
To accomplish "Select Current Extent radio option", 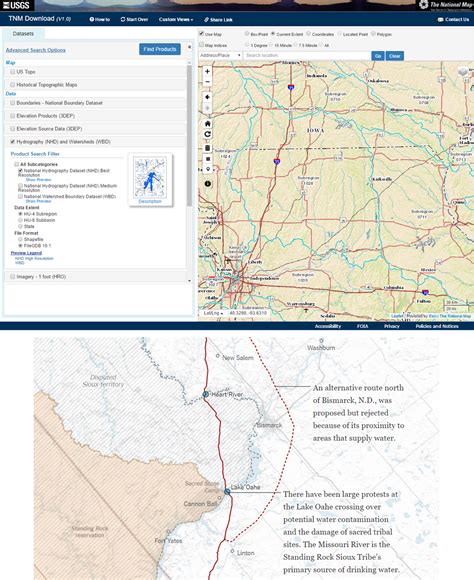I will [273, 34].
